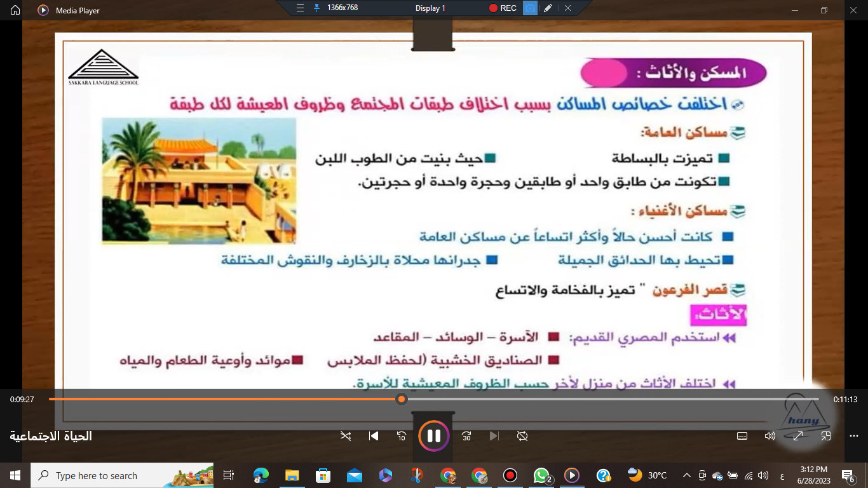Open the system tray speaker volume
The height and width of the screenshot is (488, 868).
coord(763,475)
